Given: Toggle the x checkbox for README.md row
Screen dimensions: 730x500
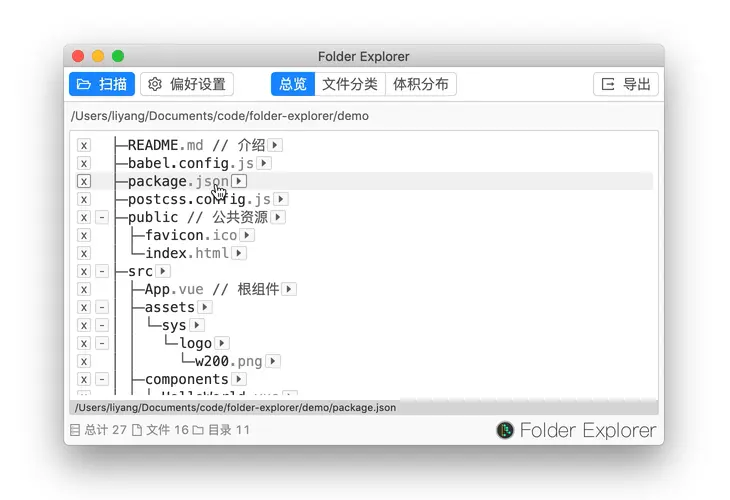Looking at the screenshot, I should point(84,145).
